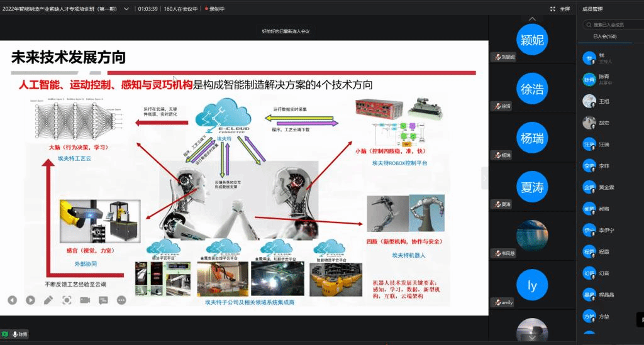Click 赵宏 avatar in member list
Image resolution: width=644 pixels, height=345 pixels.
coord(589,123)
